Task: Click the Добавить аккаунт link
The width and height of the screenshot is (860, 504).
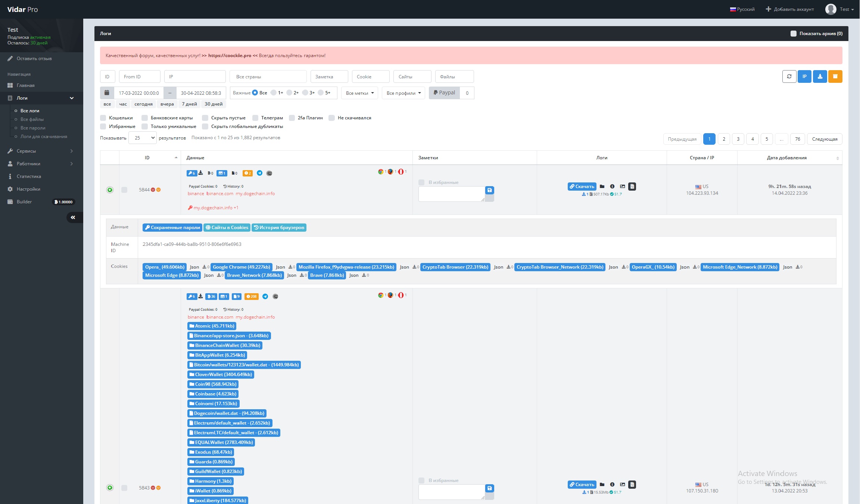Action: tap(790, 9)
